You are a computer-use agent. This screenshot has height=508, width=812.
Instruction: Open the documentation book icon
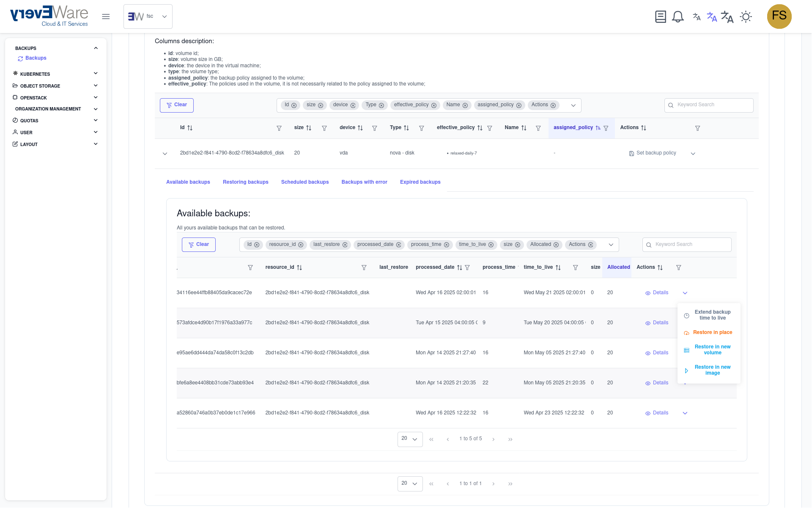click(660, 17)
